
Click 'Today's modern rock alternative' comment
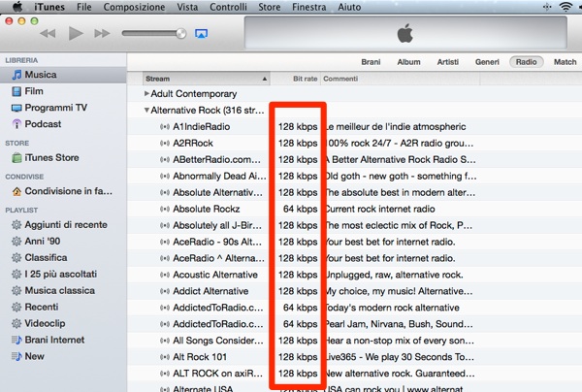(392, 308)
